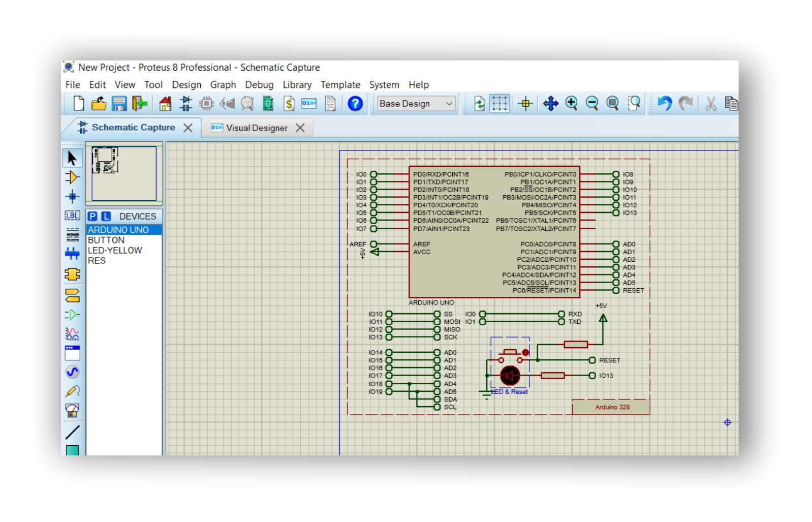Zoom in with the plus magnifier

coord(572,104)
